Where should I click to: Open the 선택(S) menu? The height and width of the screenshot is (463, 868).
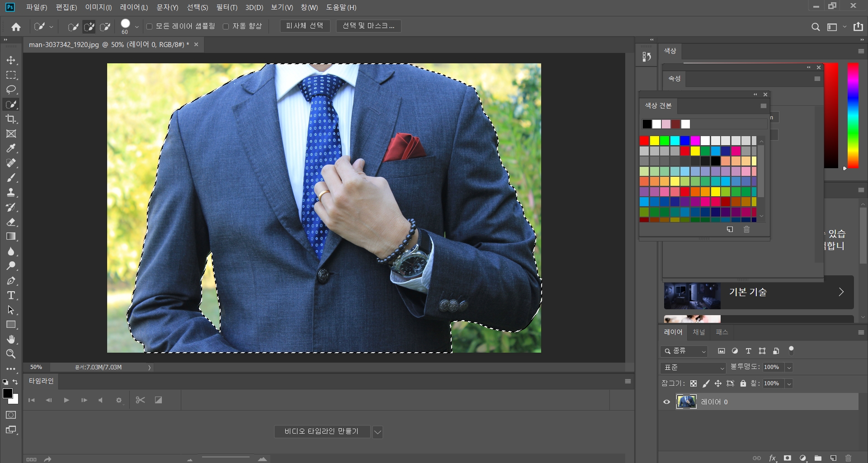[x=197, y=7]
